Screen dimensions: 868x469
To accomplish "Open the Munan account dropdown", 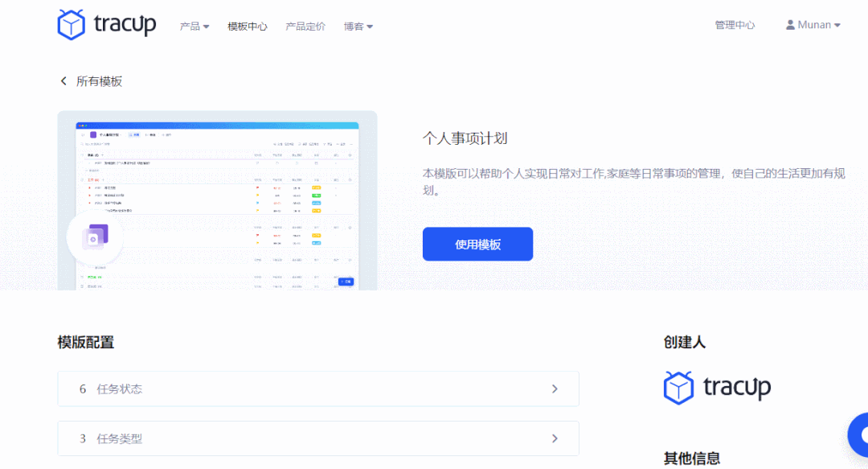I will 813,24.
